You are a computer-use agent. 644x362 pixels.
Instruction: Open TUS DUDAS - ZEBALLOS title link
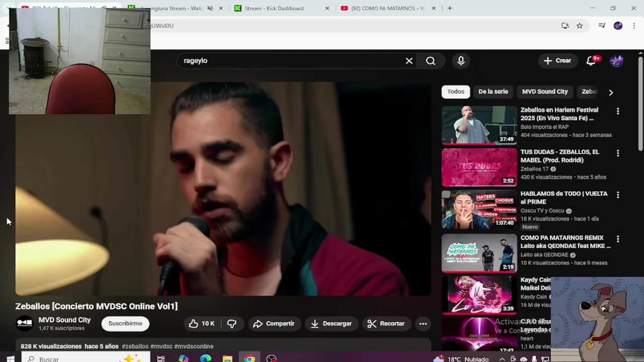coord(559,156)
